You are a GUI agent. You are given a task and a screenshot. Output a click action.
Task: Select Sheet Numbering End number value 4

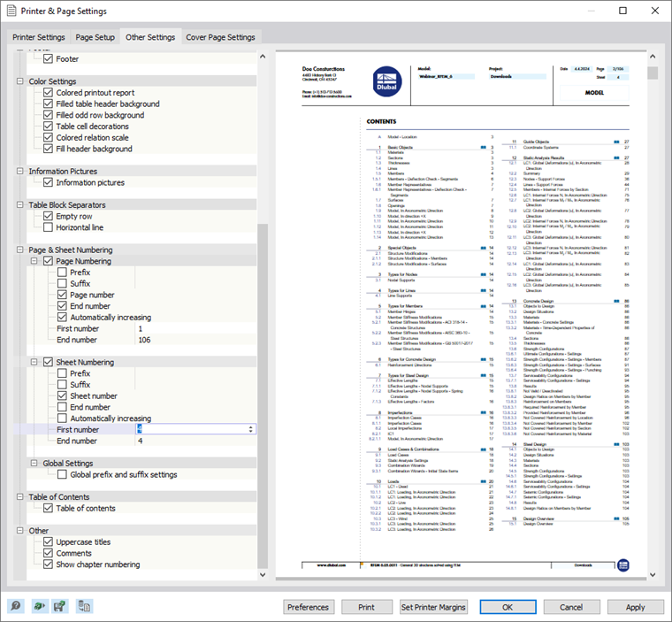coord(140,441)
